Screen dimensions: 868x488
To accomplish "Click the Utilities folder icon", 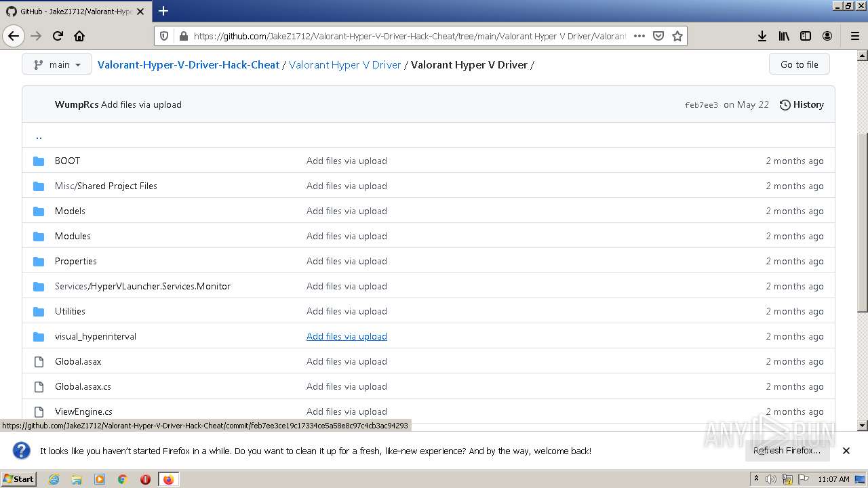I will pos(39,311).
